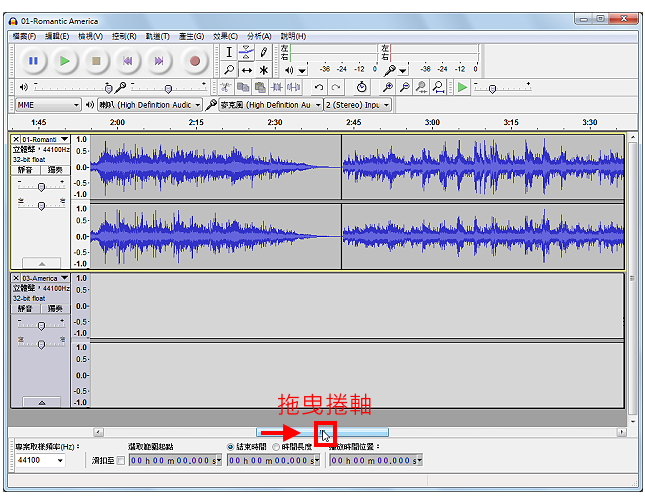Image resolution: width=645 pixels, height=503 pixels.
Task: Zoom out on the timeline
Action: 405,87
